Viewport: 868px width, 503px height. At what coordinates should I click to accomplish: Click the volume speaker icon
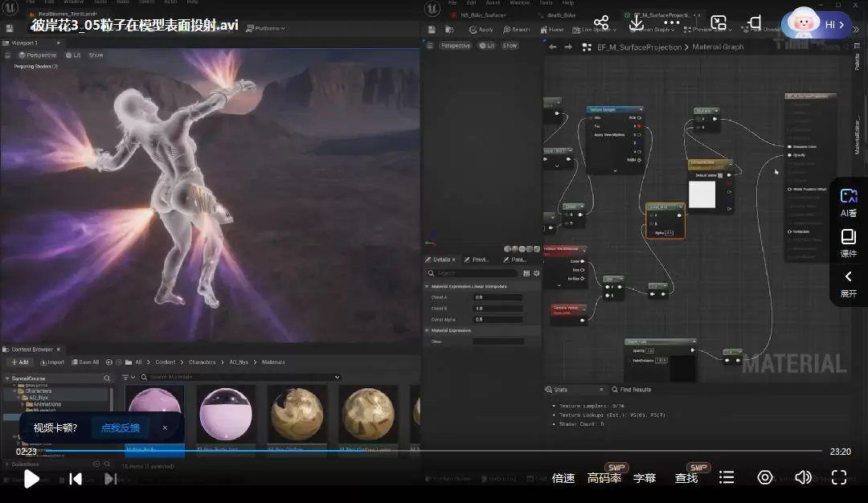coord(803,477)
